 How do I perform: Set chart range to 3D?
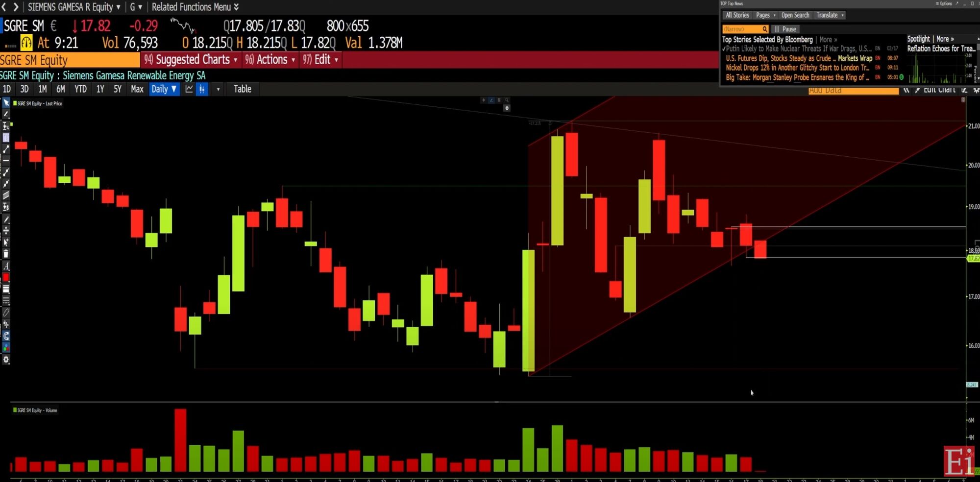24,89
